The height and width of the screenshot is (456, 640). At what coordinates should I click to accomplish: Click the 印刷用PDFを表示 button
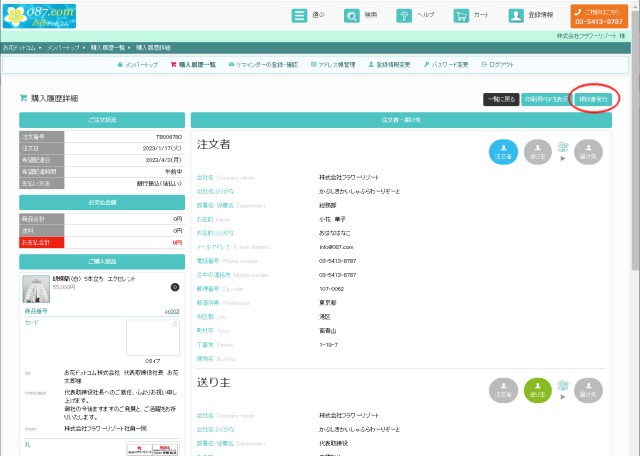click(x=546, y=99)
